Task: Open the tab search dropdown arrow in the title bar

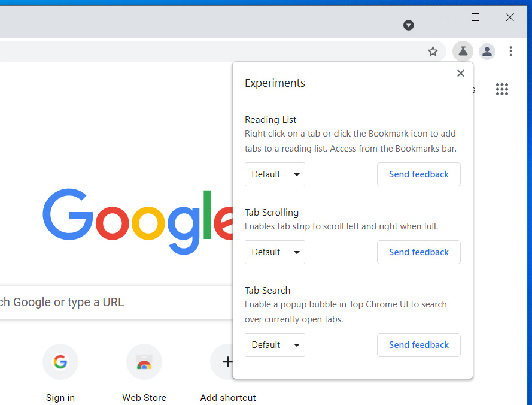Action: pos(408,25)
